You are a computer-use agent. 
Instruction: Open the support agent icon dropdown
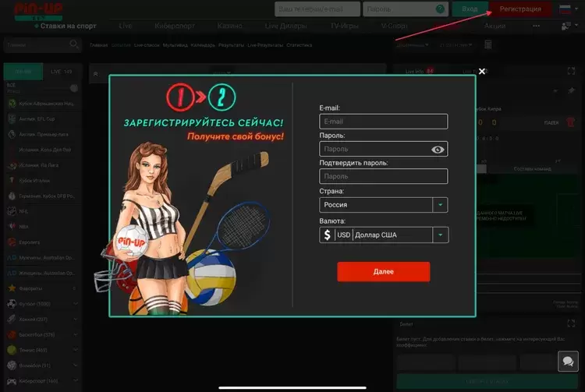tap(569, 26)
